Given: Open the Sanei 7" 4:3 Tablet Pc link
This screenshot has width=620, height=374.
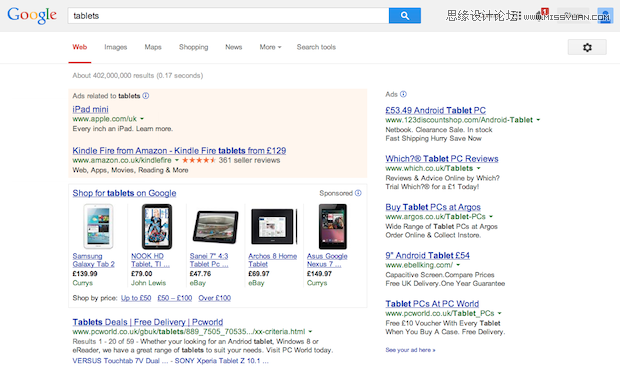Looking at the screenshot, I should pyautogui.click(x=209, y=260).
